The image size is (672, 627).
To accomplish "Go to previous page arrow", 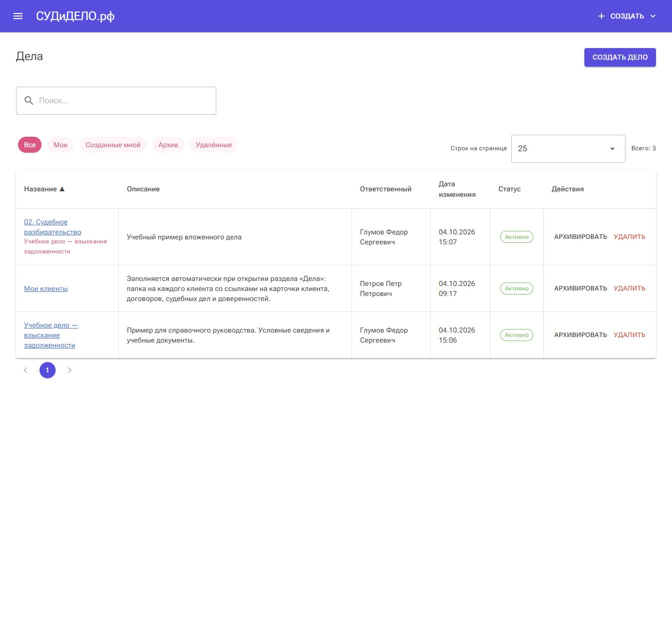I will pos(26,370).
